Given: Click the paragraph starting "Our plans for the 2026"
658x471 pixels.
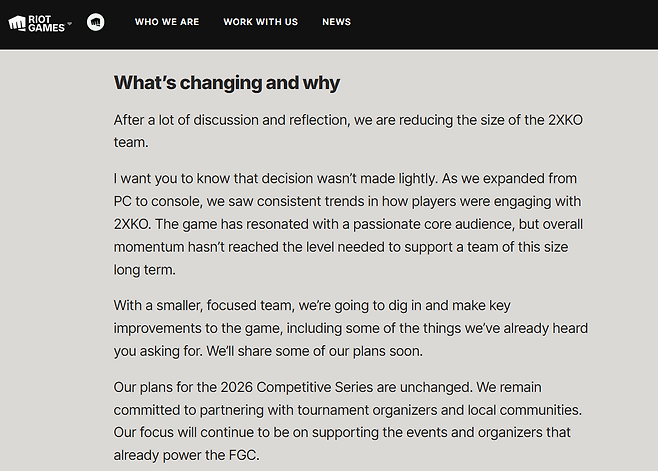Looking at the screenshot, I should click(350, 420).
